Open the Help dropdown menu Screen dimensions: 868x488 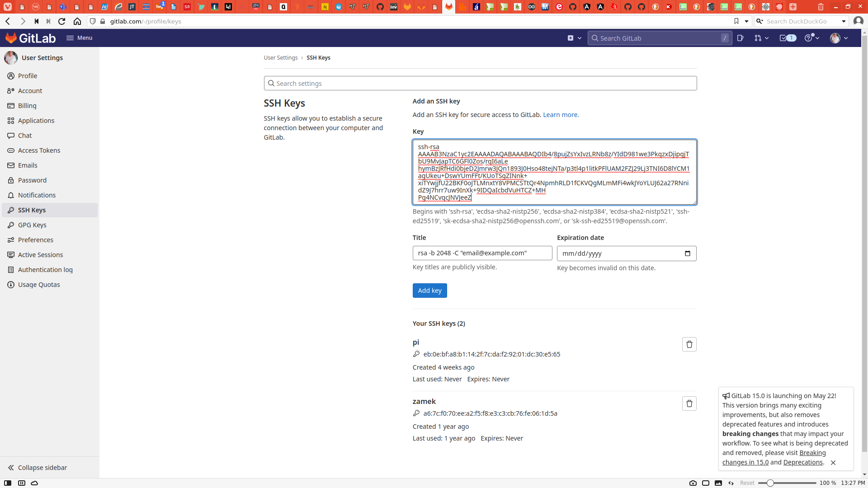812,38
